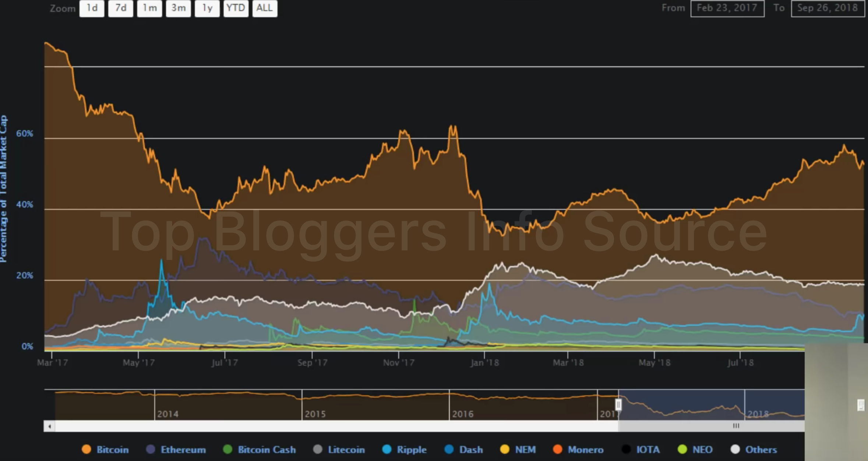Click the navigator left range handle
This screenshot has height=461, width=868.
click(x=618, y=405)
